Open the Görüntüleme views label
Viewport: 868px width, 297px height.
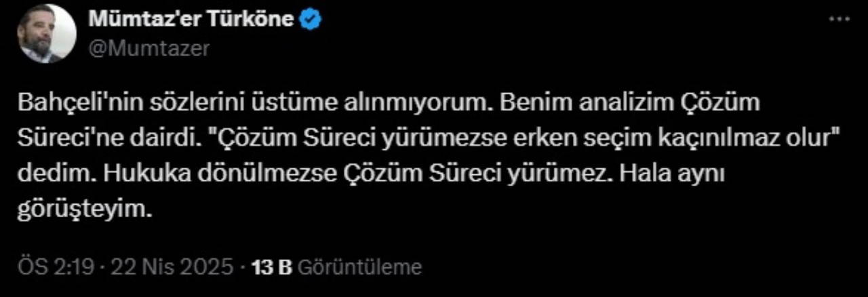pos(359,267)
